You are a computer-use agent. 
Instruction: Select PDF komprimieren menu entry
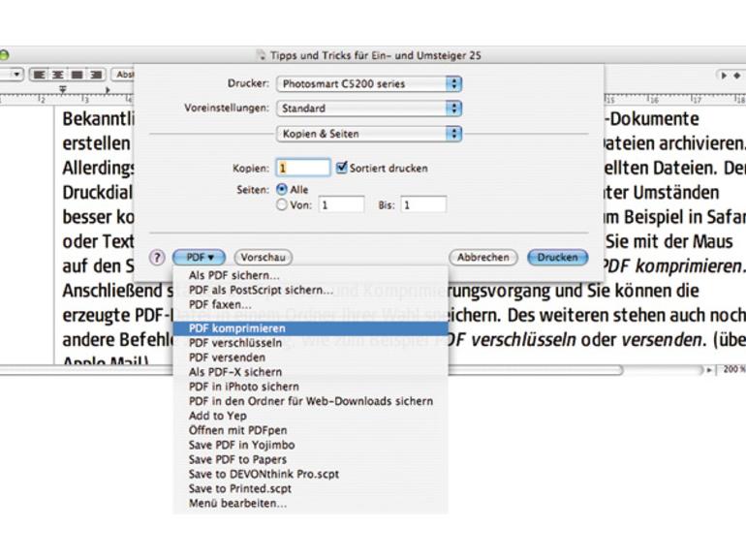click(311, 328)
